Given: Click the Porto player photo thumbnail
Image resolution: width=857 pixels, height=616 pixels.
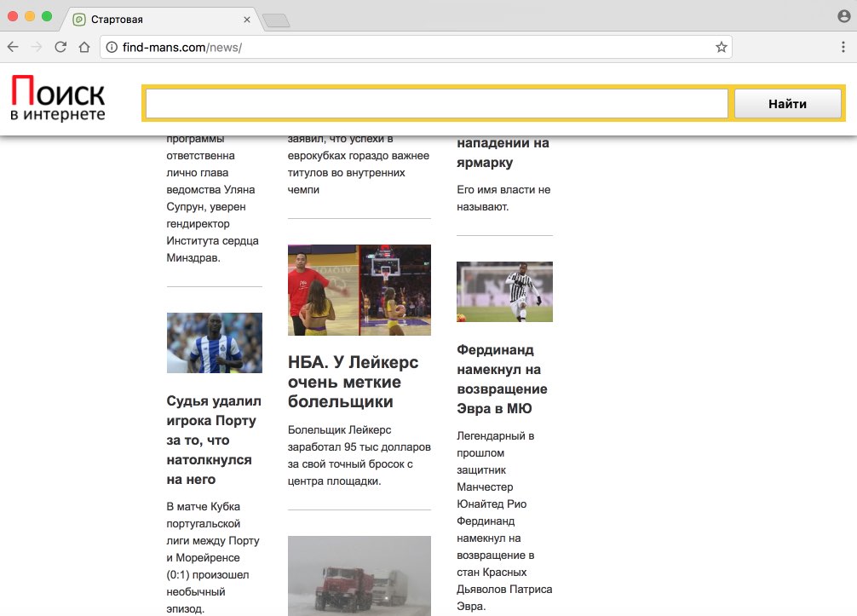Looking at the screenshot, I should [x=214, y=343].
